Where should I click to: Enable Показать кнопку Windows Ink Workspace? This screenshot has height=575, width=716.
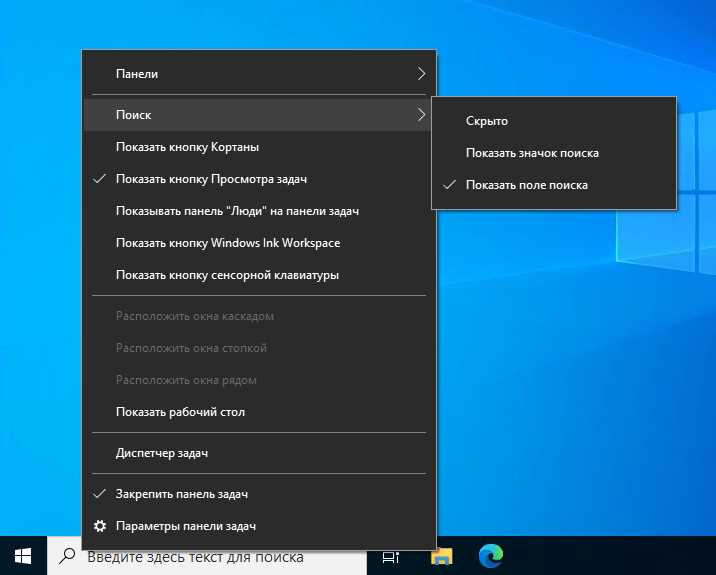tap(259, 243)
